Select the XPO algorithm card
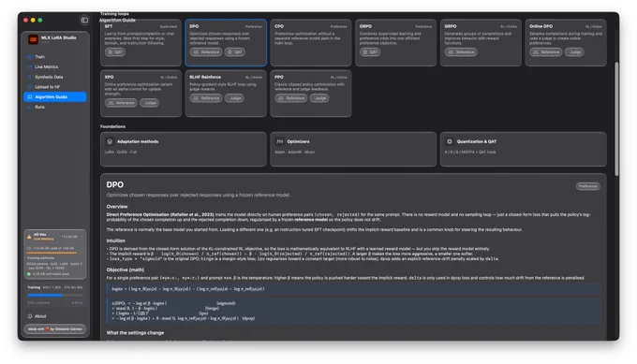The image size is (637, 364). coord(141,94)
